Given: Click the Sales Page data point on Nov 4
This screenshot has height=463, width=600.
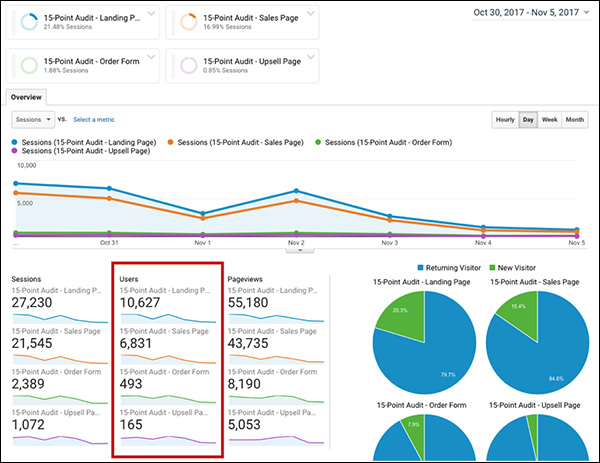Looking at the screenshot, I should (x=483, y=230).
